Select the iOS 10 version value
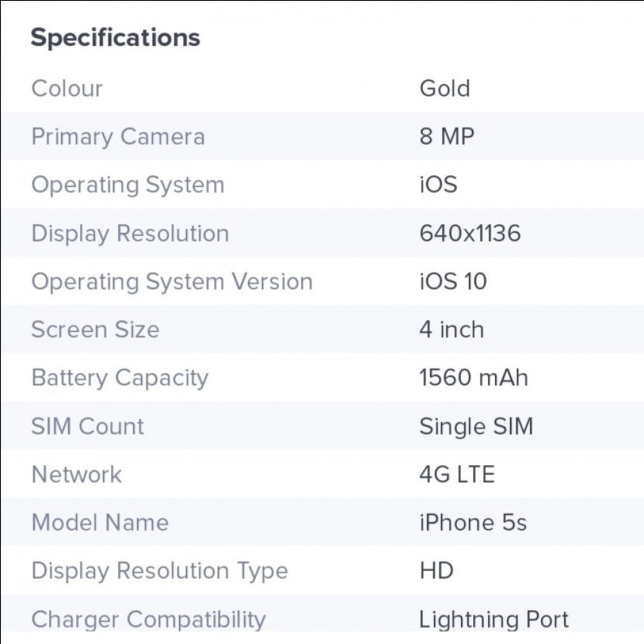The width and height of the screenshot is (644, 644). pos(453,281)
